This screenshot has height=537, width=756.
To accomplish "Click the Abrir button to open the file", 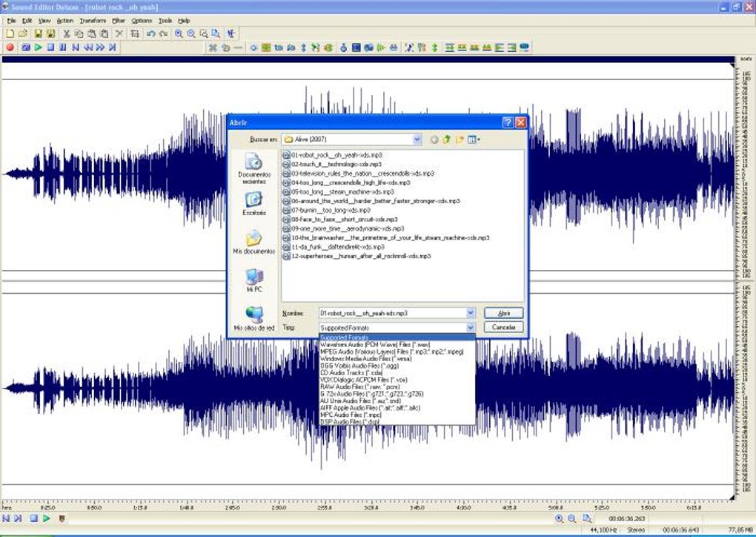I will [x=503, y=312].
